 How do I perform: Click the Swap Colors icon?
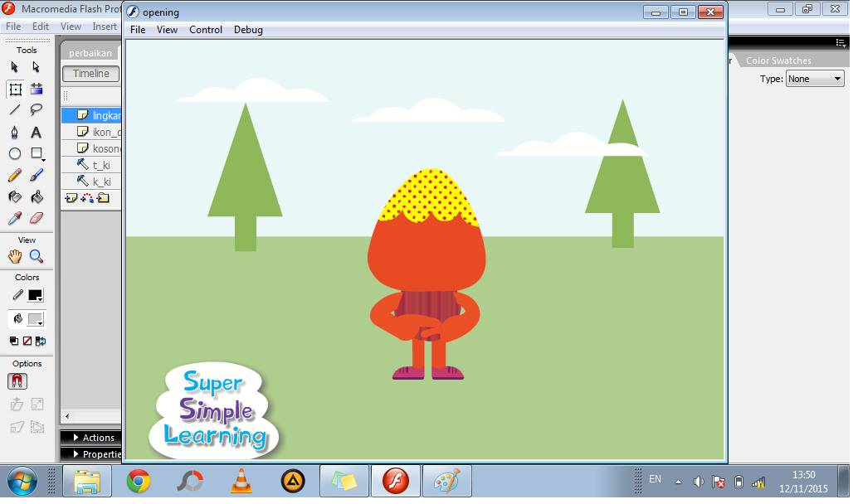(x=41, y=341)
